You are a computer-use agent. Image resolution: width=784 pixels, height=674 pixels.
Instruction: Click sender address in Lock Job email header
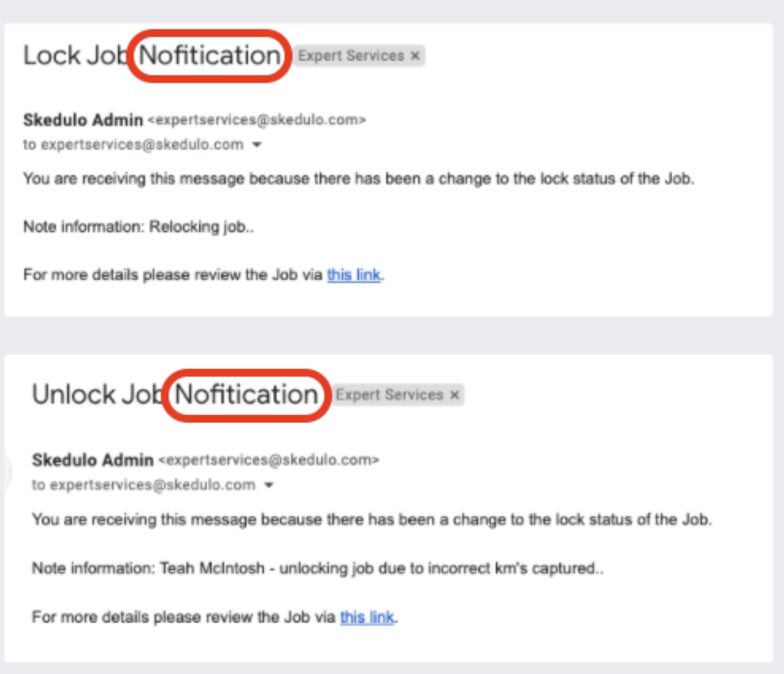point(257,120)
